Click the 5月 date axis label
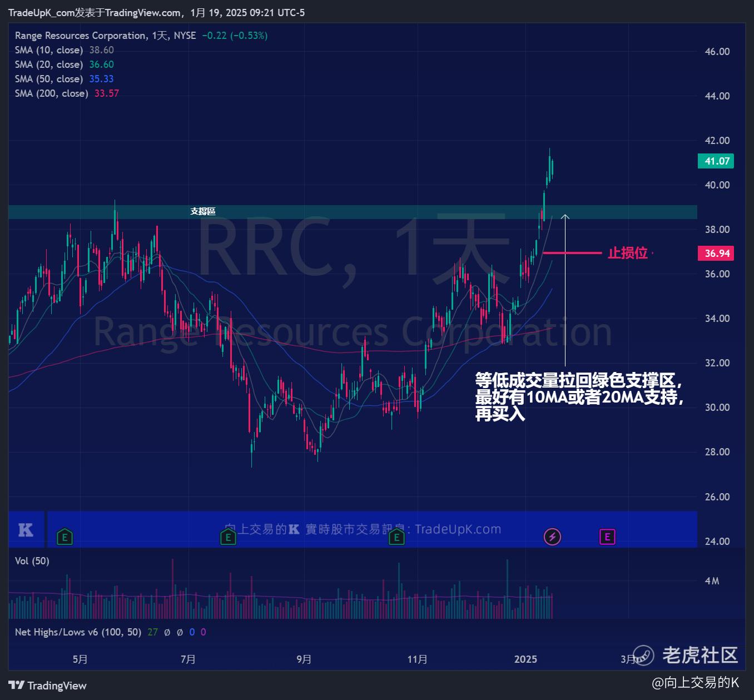This screenshot has width=754, height=700. coord(80,659)
